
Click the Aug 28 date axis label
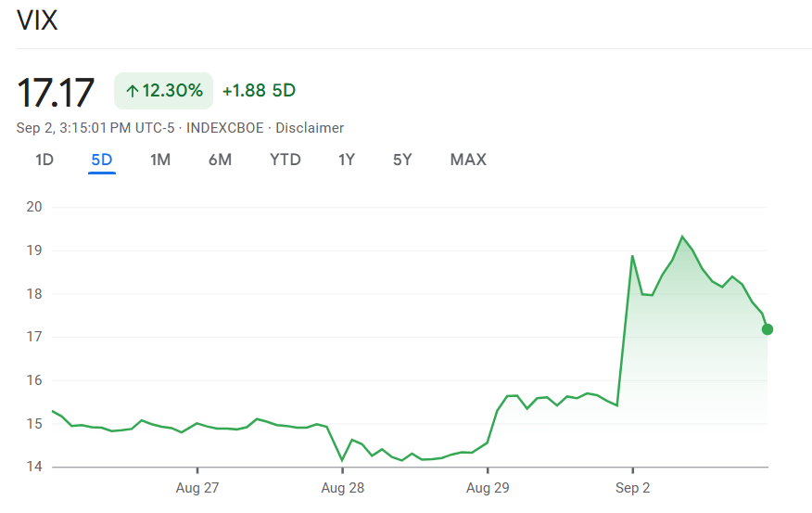[342, 488]
